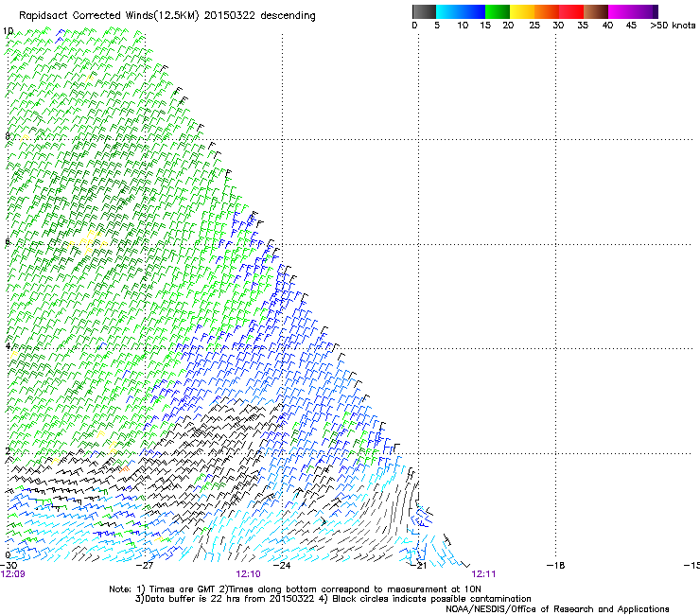Click the magenta-purple 40-50 knots legend swatch

click(x=633, y=11)
